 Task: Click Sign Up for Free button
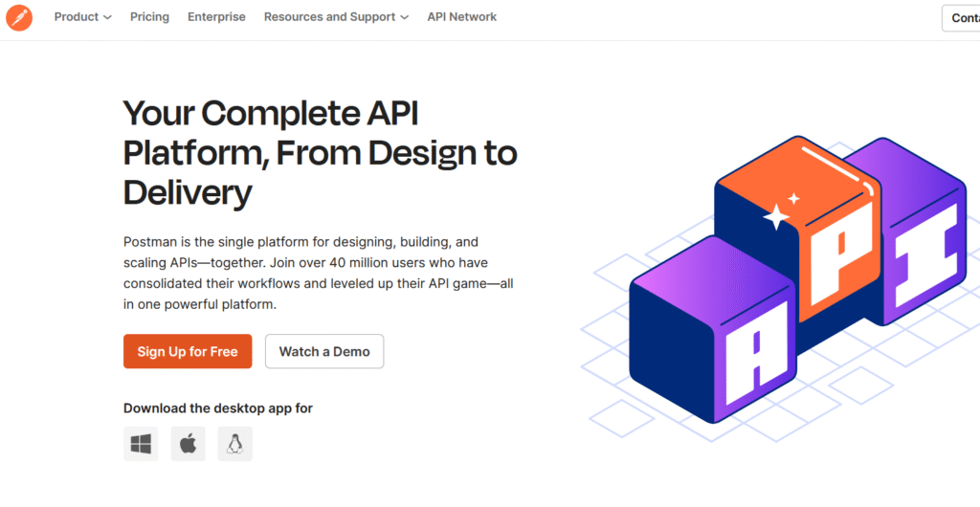[188, 351]
